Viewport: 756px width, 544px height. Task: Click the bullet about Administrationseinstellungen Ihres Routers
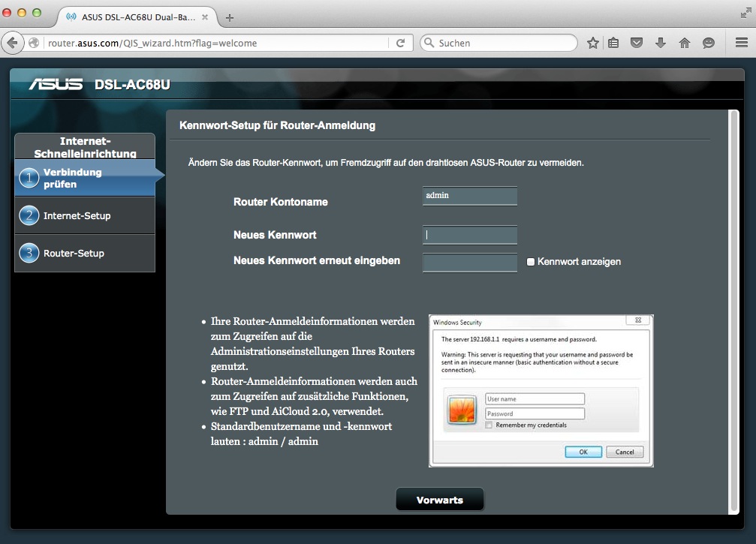[x=312, y=344]
